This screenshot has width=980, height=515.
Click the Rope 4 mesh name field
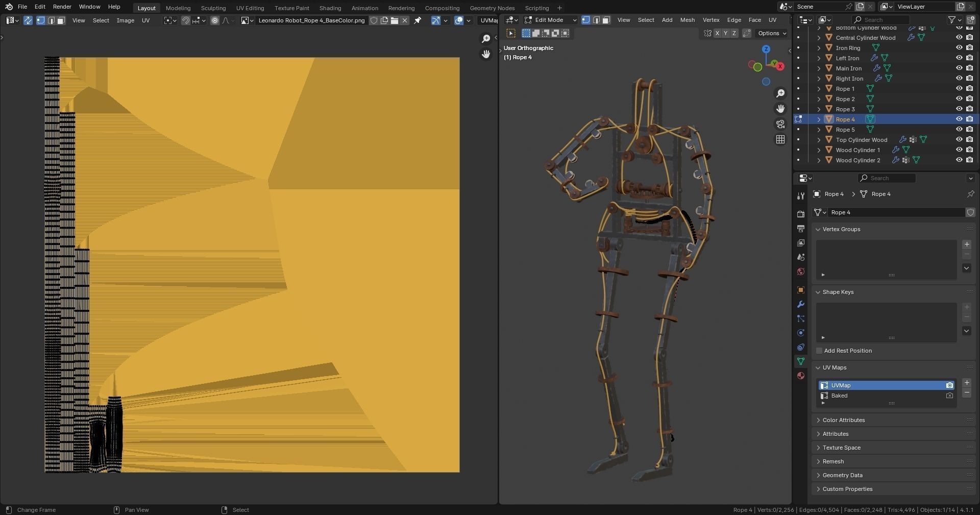click(x=896, y=212)
